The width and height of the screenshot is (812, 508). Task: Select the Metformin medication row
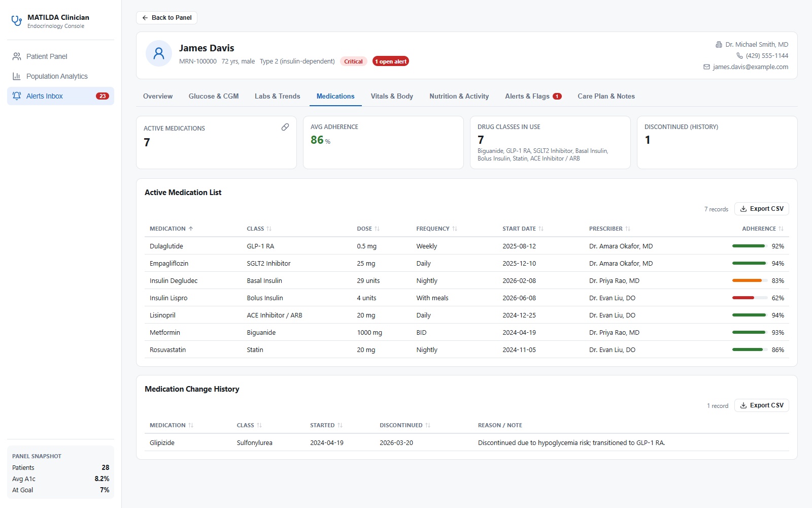coord(467,333)
